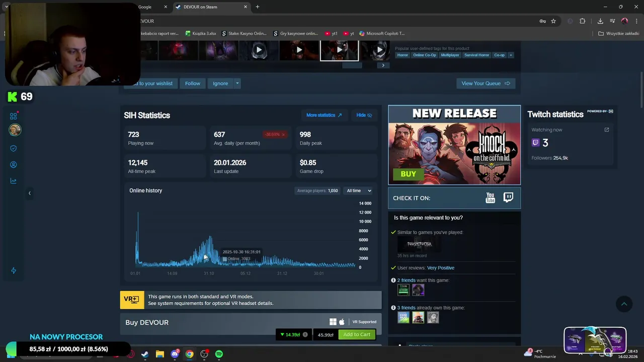Click the info icon beside the 14.39zł price
Viewport: 644px width, 362px height.
[305, 334]
